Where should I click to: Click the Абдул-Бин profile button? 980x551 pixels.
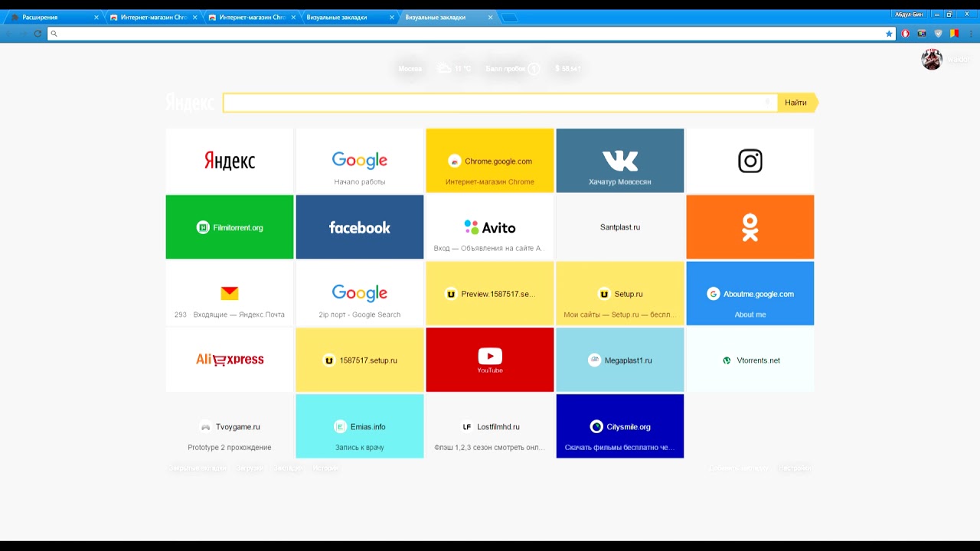pyautogui.click(x=909, y=14)
